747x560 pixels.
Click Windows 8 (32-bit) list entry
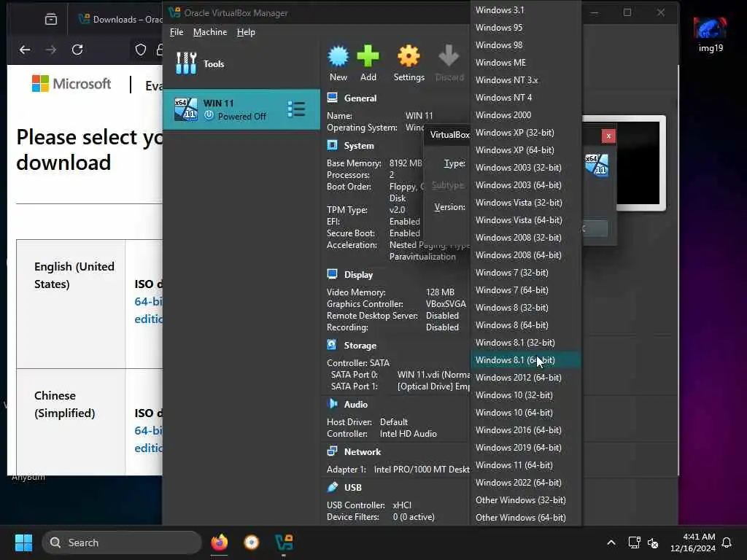click(x=526, y=308)
